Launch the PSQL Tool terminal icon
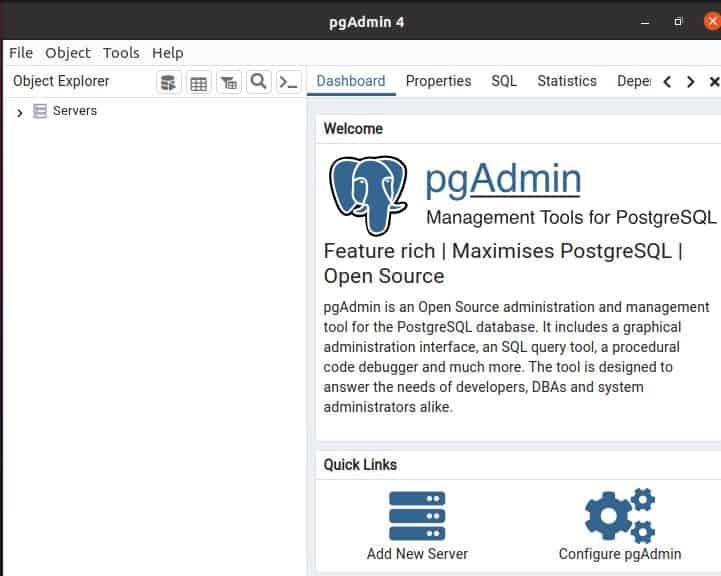Screen dimensions: 721x576 289,83
